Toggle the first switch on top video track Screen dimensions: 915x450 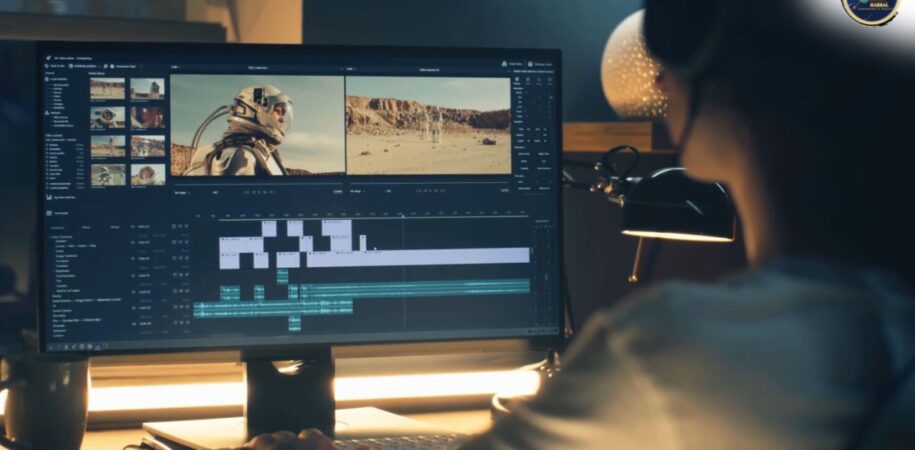[x=173, y=227]
